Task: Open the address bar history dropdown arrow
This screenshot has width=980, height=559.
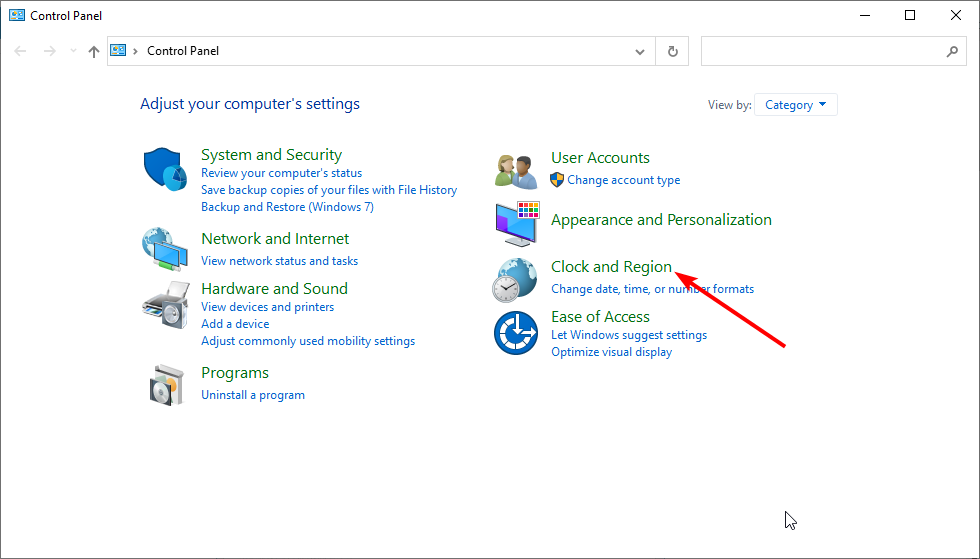Action: (x=640, y=51)
